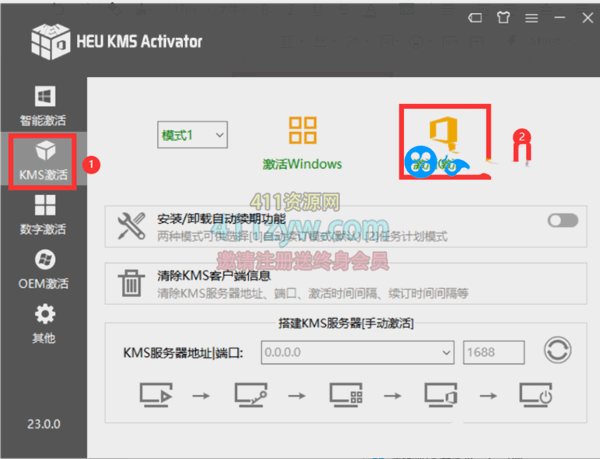Click the monitor with Windows logo icon
Viewport: 600px width, 459px height.
[344, 395]
